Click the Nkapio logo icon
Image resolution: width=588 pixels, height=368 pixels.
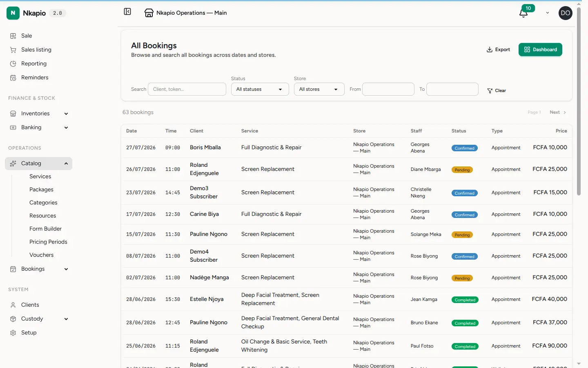coord(13,13)
